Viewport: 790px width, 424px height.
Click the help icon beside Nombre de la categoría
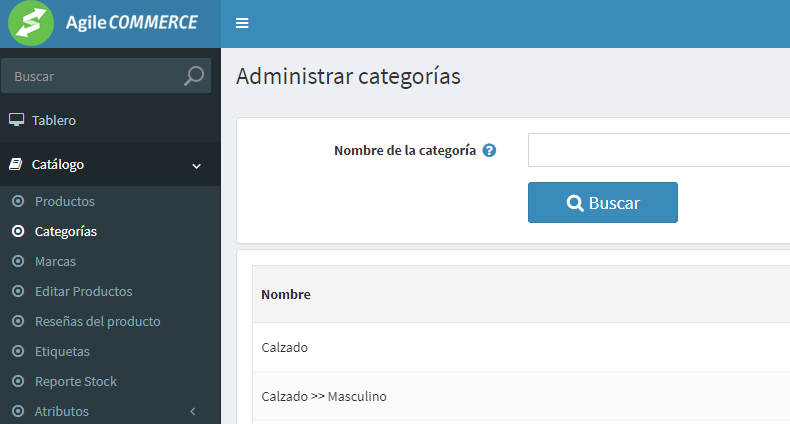489,150
